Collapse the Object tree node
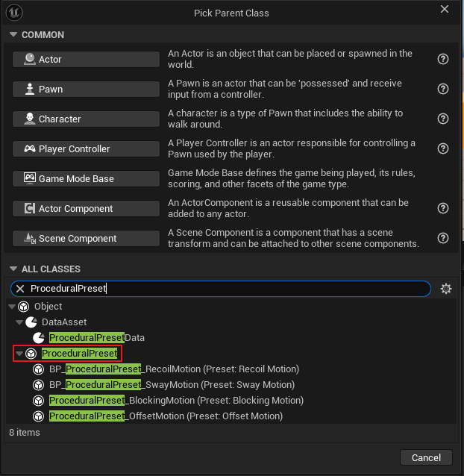Viewport: 464px width, 476px height. click(11, 307)
